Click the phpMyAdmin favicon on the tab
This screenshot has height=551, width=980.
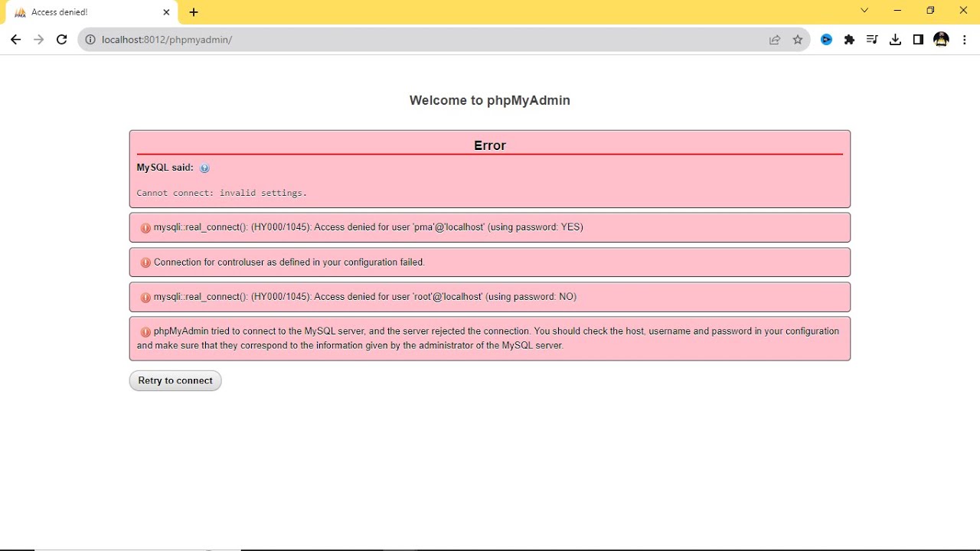click(x=20, y=13)
